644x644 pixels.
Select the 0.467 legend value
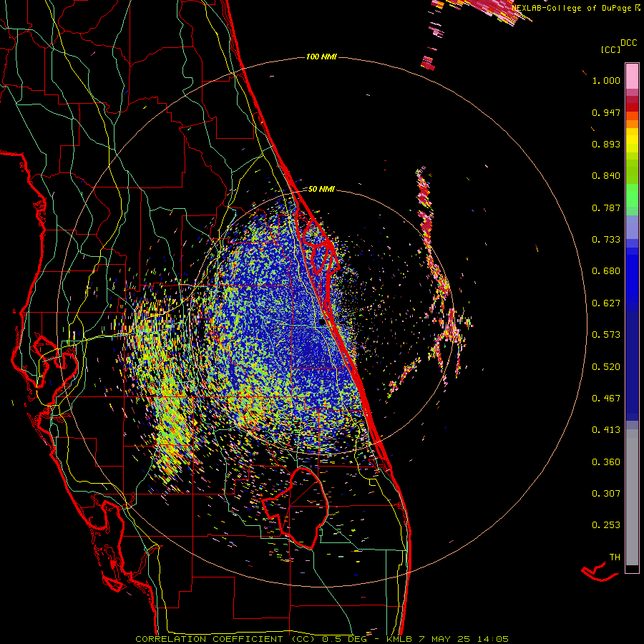[606, 399]
